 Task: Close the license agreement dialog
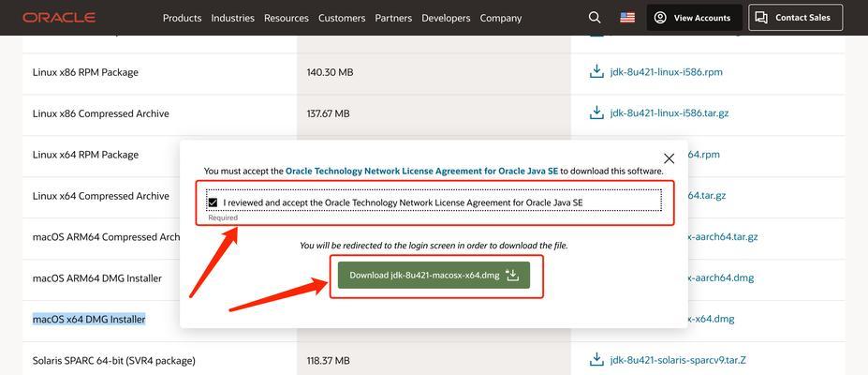click(669, 159)
